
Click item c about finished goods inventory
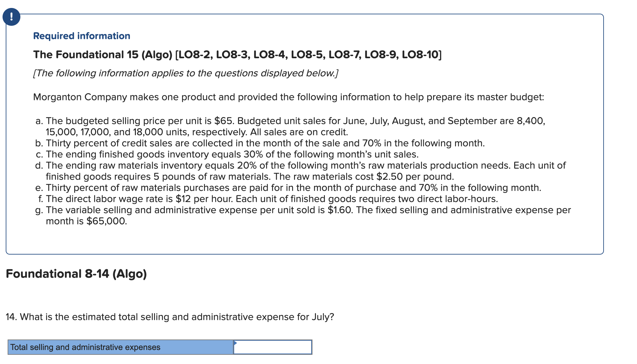tap(227, 154)
